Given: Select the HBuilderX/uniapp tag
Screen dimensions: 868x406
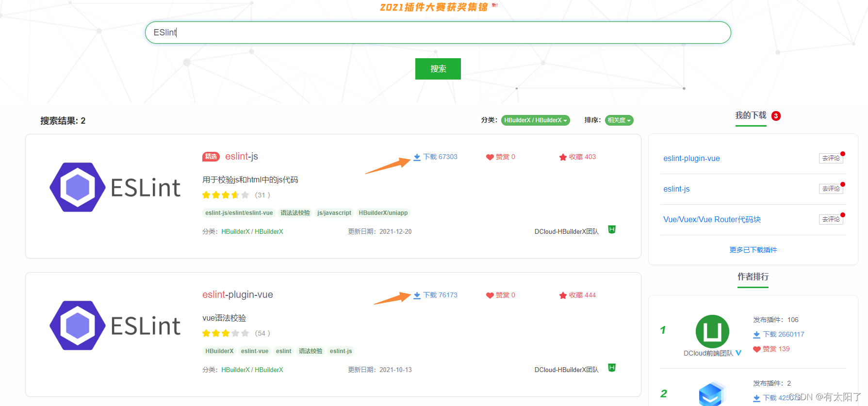Looking at the screenshot, I should [x=383, y=213].
